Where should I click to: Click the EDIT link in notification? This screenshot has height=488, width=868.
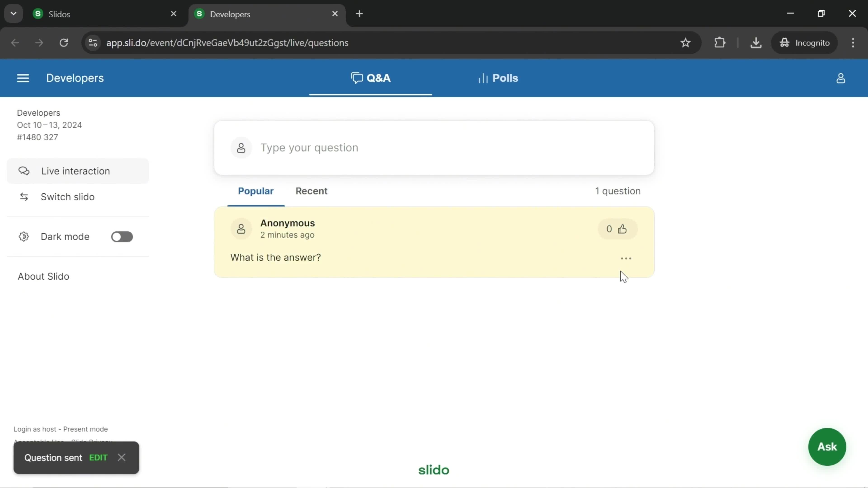click(x=98, y=457)
